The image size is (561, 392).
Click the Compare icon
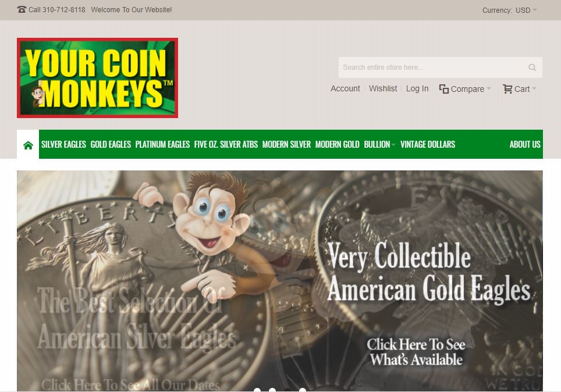point(443,89)
